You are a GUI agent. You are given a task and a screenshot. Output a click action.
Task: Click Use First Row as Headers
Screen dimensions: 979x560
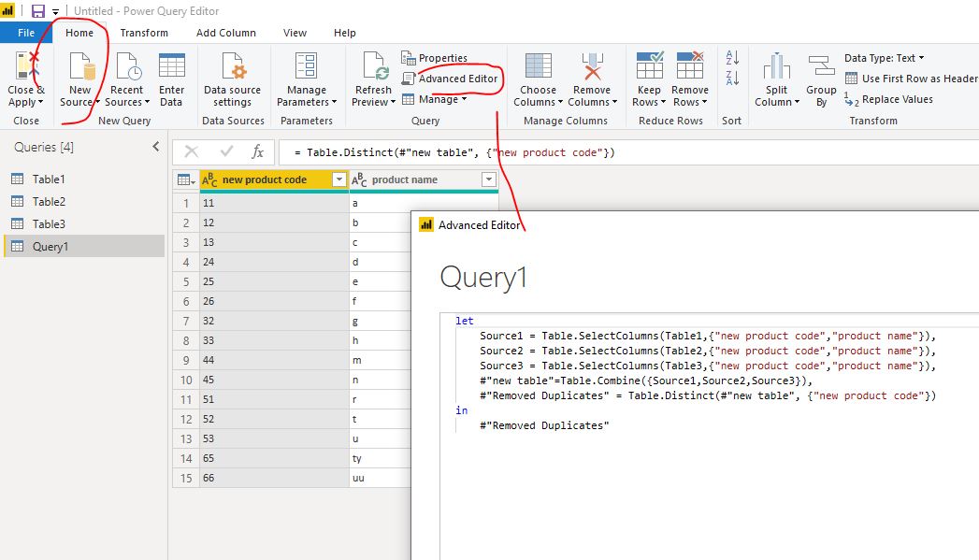click(911, 79)
